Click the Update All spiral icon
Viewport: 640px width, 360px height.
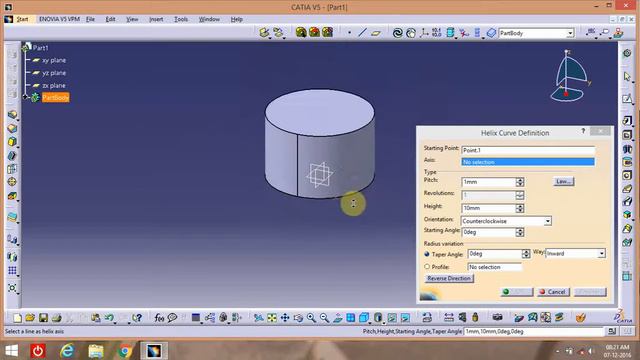point(397,33)
